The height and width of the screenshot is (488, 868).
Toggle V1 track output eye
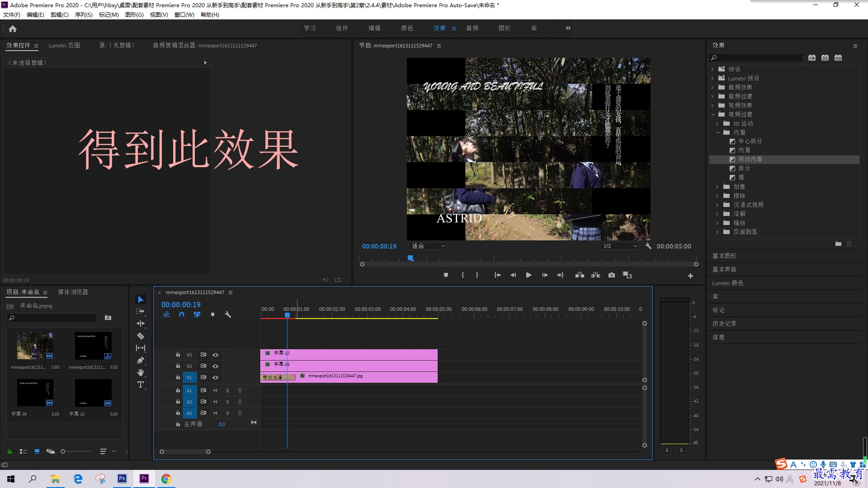coord(215,377)
